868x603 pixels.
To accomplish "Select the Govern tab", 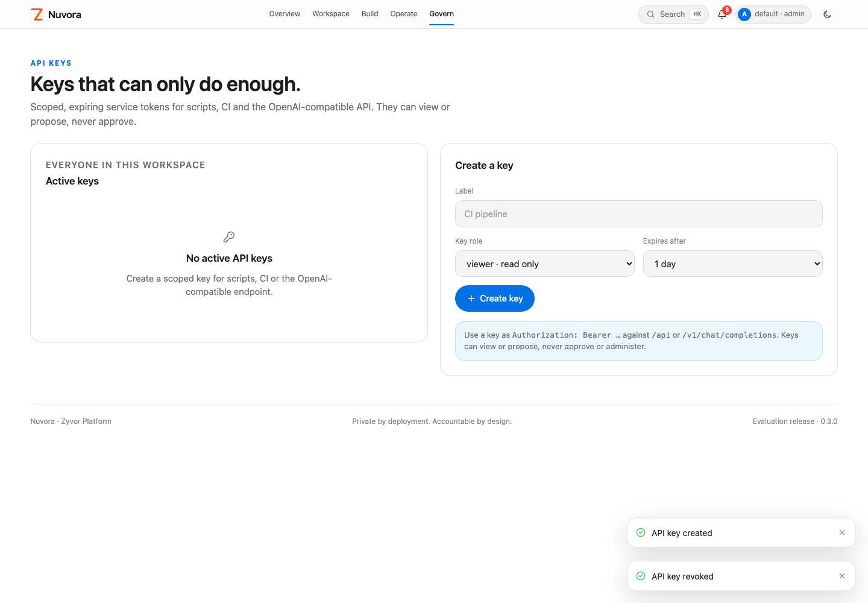I will [x=442, y=14].
